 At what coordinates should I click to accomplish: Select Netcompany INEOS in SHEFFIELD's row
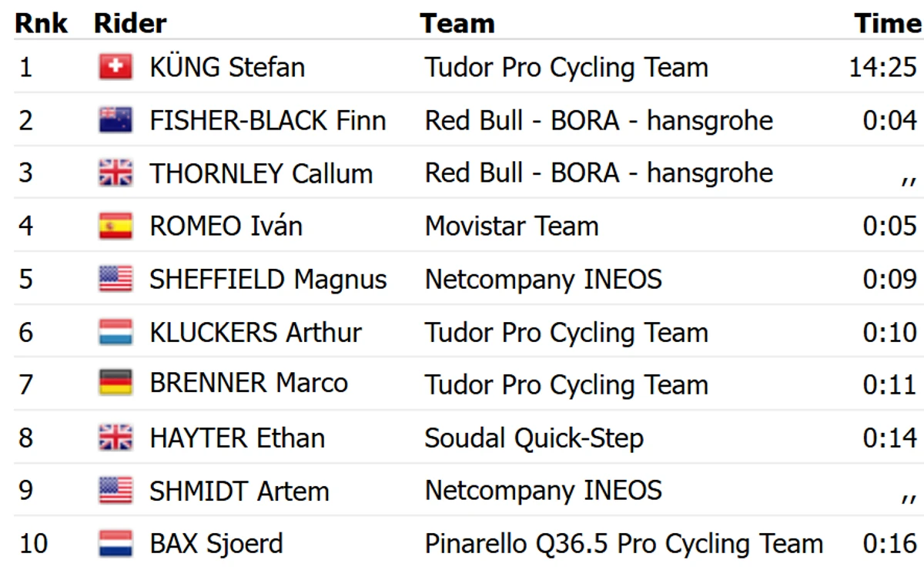(543, 279)
